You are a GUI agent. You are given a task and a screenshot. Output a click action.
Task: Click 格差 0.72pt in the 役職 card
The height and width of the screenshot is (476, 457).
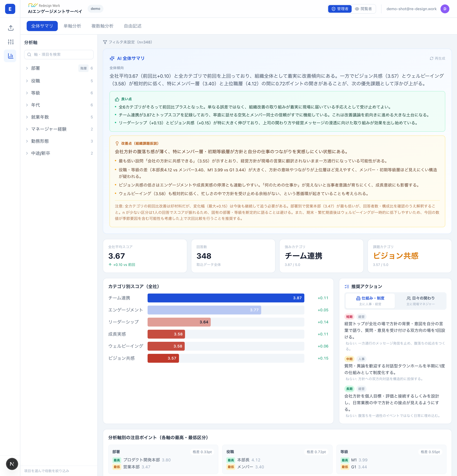[316, 452]
